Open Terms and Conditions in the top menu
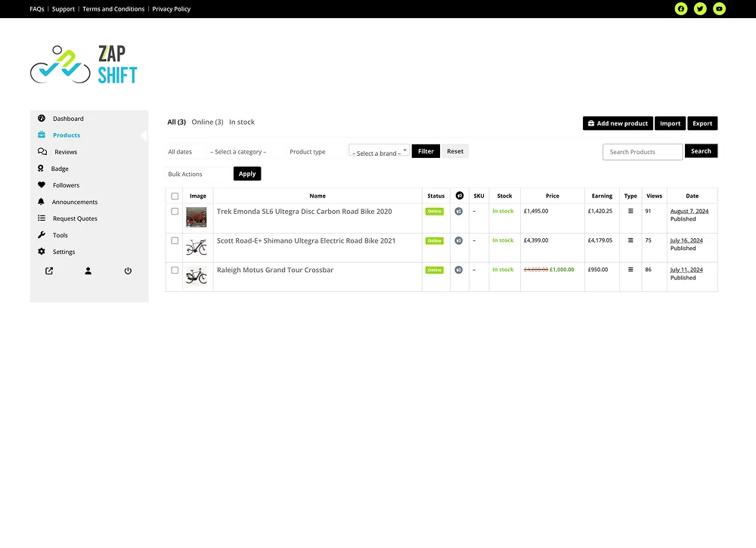The height and width of the screenshot is (548, 756). pyautogui.click(x=113, y=9)
